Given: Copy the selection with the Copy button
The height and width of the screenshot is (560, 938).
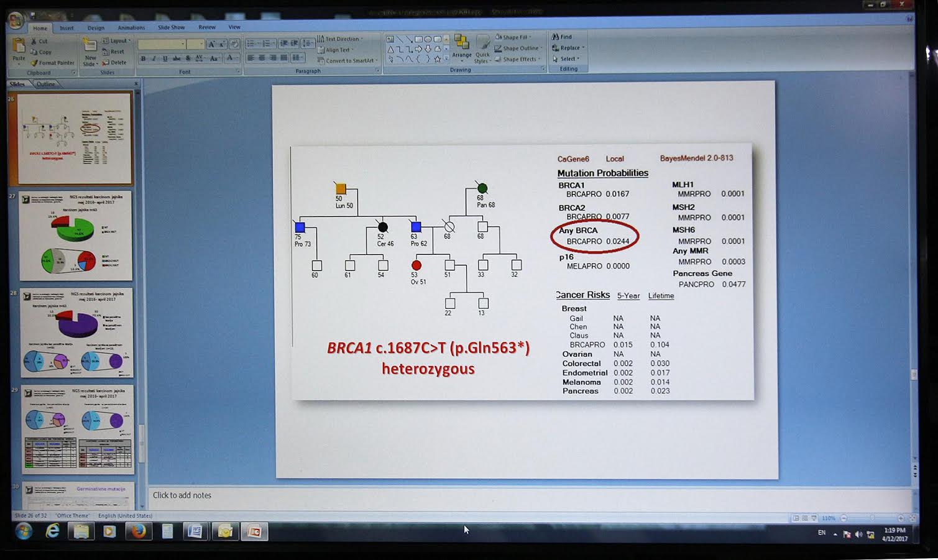Looking at the screenshot, I should (40, 52).
